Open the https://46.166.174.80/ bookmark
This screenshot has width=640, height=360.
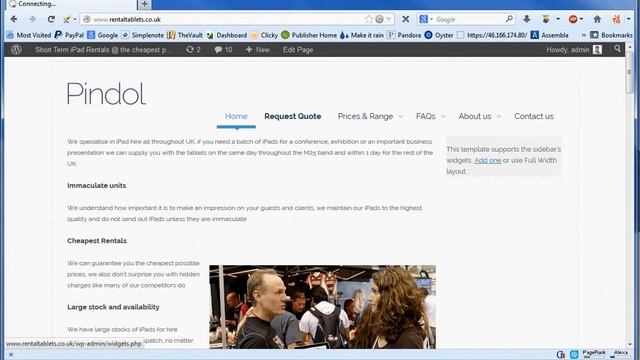pos(492,35)
